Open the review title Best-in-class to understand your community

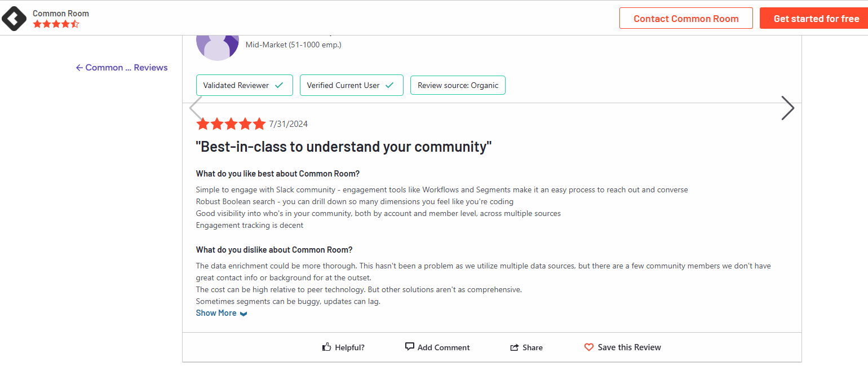point(344,147)
